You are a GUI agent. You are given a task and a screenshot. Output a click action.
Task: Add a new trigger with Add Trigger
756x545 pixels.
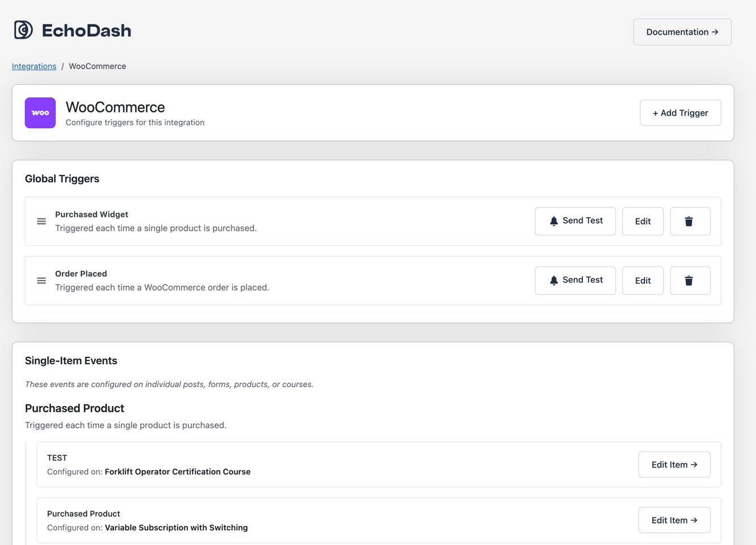[680, 112]
